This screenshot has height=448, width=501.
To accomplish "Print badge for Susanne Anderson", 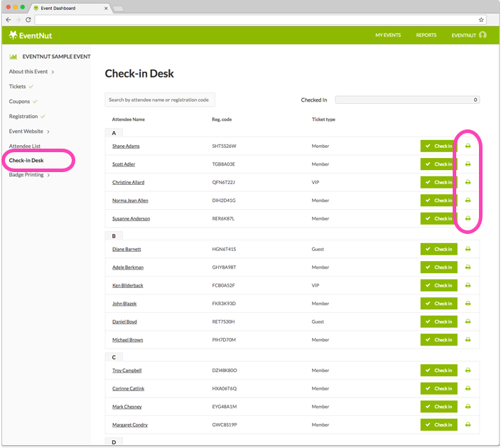I will coord(468,218).
